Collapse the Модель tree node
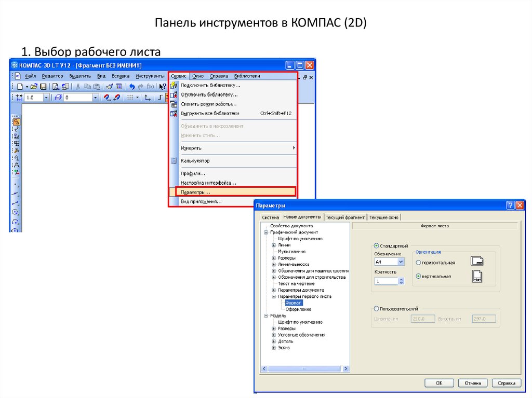 pyautogui.click(x=266, y=315)
